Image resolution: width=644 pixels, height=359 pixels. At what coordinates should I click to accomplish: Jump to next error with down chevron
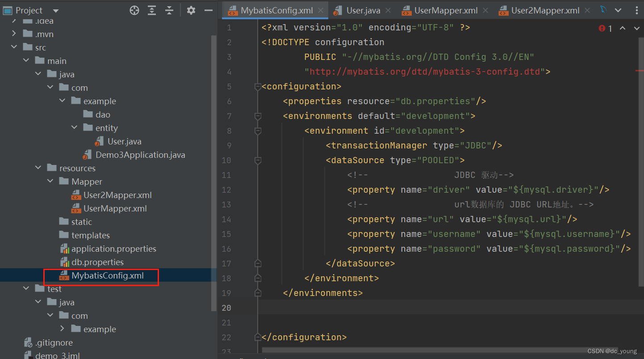click(636, 28)
